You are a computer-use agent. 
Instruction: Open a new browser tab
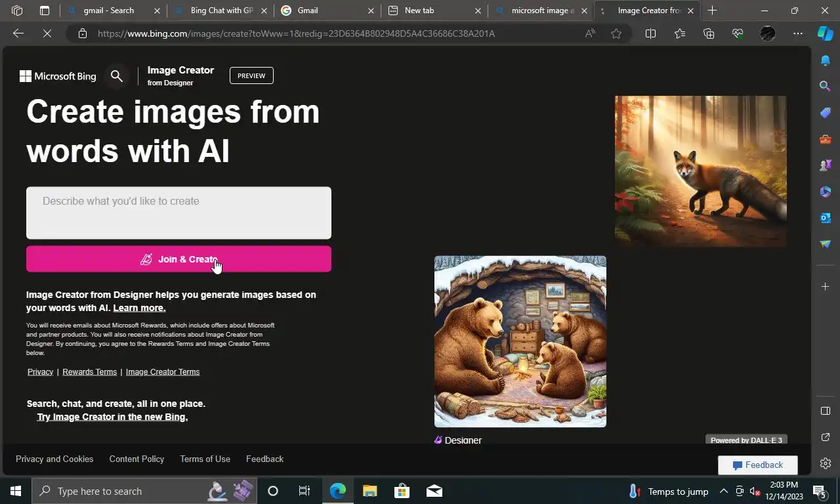coord(712,10)
